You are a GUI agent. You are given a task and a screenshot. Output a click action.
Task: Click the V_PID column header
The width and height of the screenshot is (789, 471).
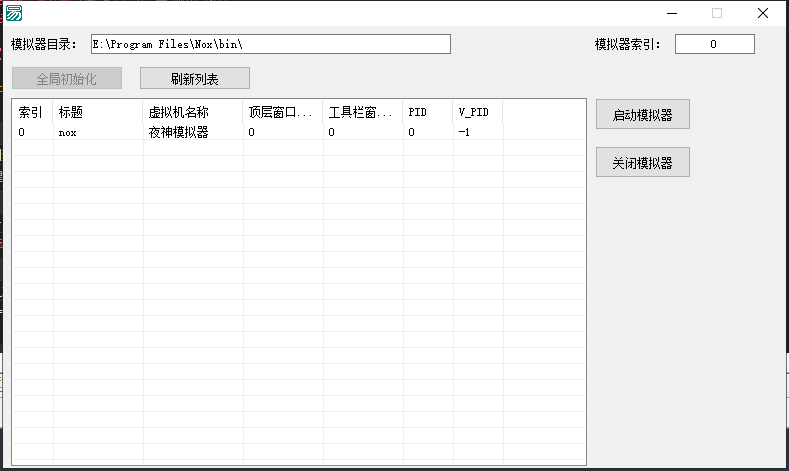click(478, 112)
